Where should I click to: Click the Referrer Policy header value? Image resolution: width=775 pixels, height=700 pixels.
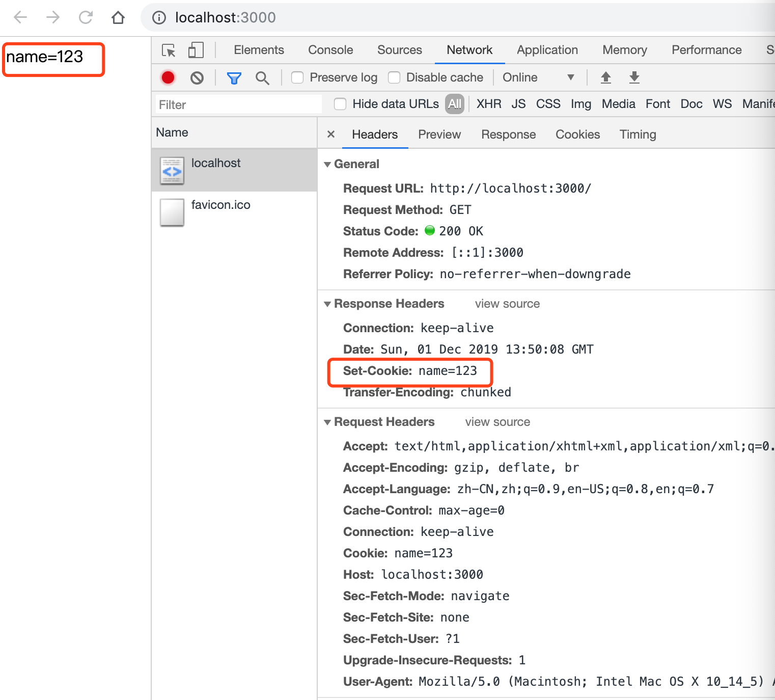[535, 274]
